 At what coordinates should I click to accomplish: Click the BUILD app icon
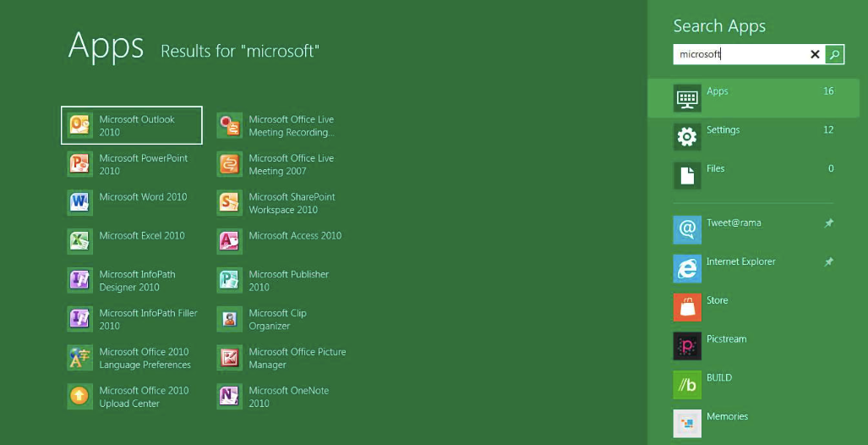[x=687, y=385]
